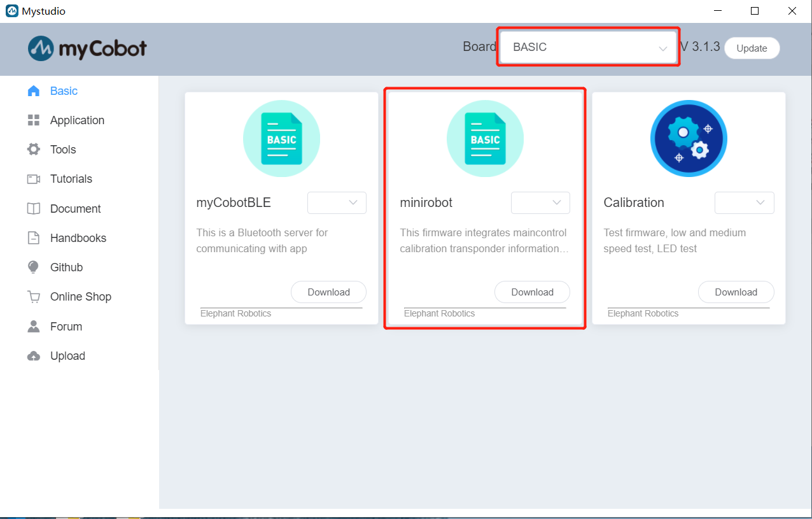The height and width of the screenshot is (519, 812).
Task: Click the Basic home icon in sidebar
Action: tap(34, 91)
